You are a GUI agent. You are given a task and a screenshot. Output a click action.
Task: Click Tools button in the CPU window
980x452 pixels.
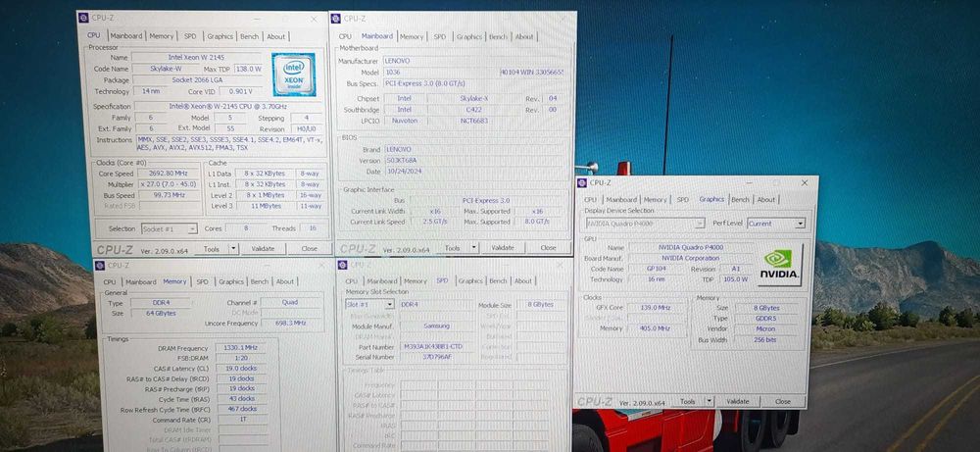(212, 248)
